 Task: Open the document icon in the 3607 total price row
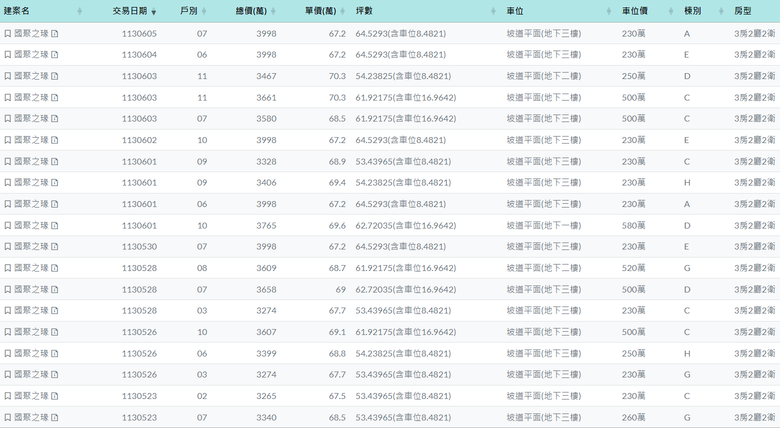[x=55, y=332]
